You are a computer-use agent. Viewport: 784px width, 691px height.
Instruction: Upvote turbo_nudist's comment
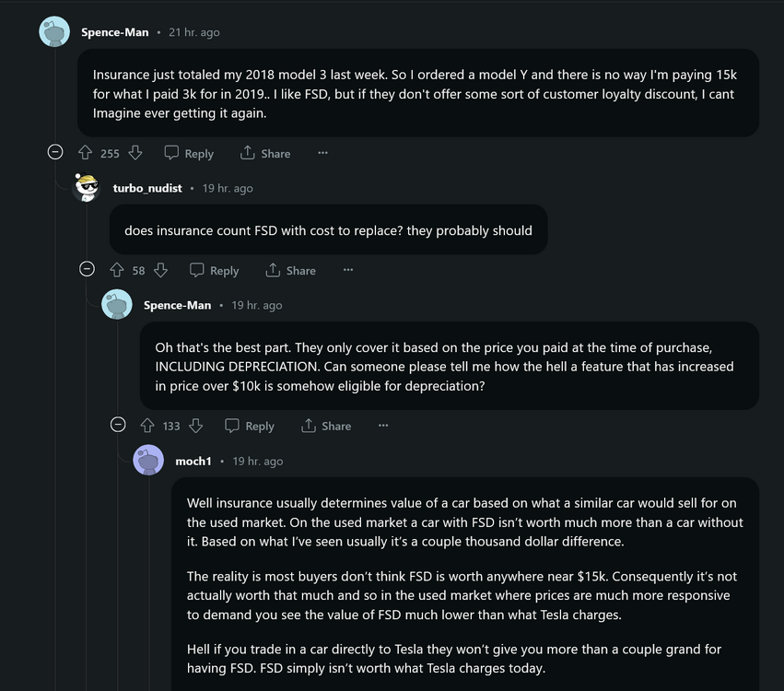(x=116, y=270)
